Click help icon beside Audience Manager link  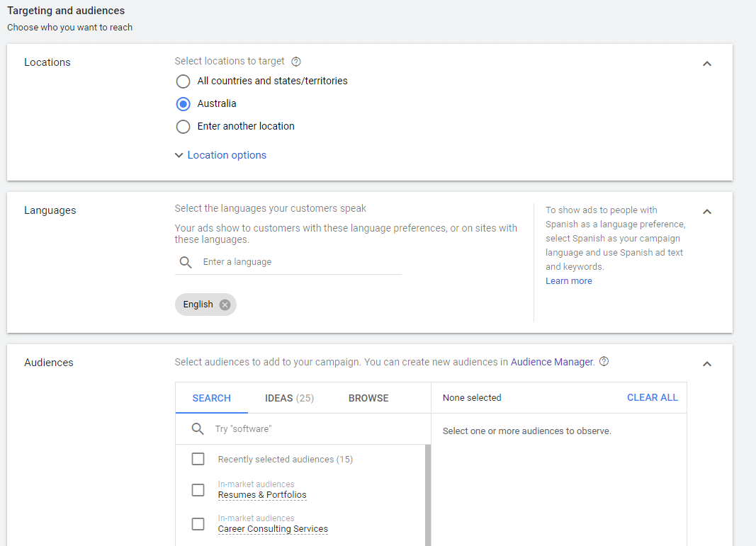pos(604,361)
